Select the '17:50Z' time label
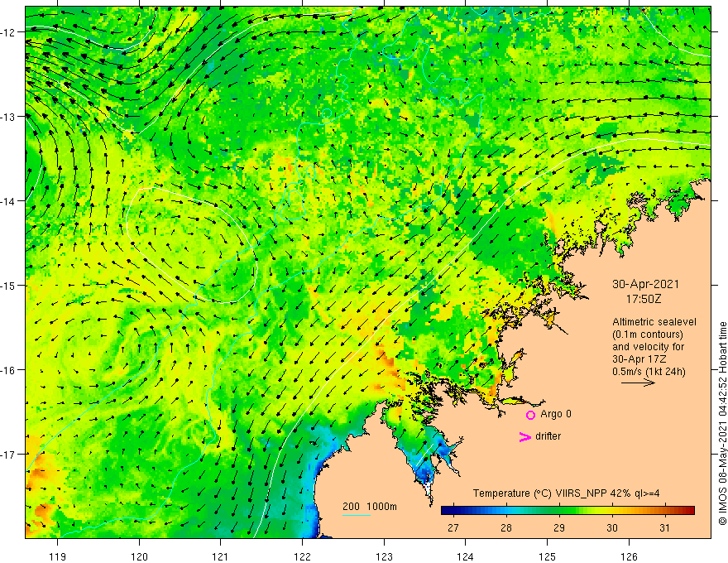Screen dimensions: 728x563 point(644,299)
